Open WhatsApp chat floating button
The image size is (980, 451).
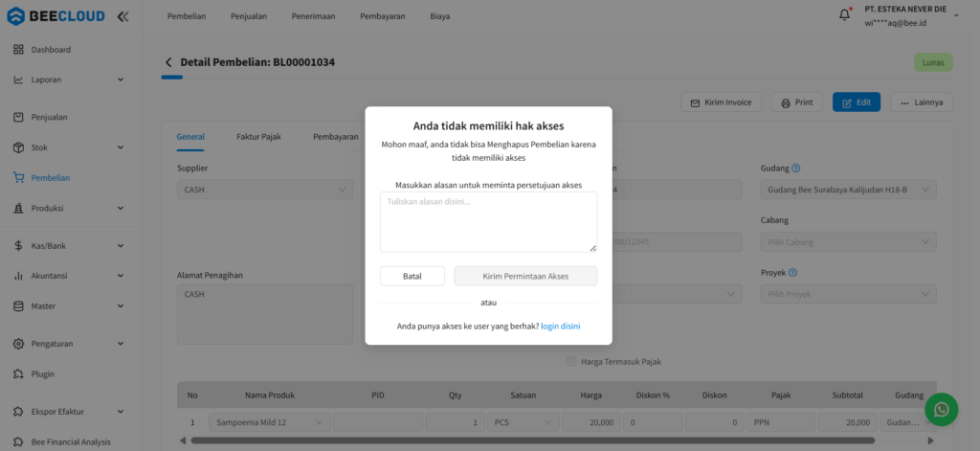click(x=942, y=410)
